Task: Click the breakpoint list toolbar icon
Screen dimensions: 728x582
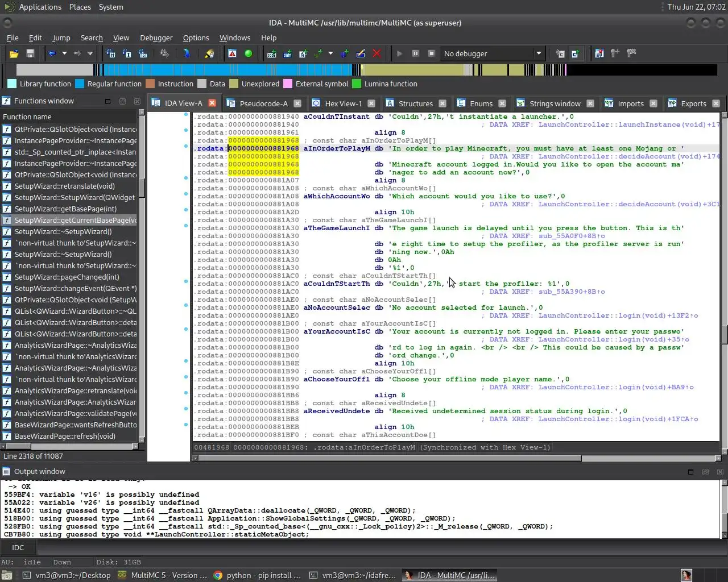Action: point(599,53)
